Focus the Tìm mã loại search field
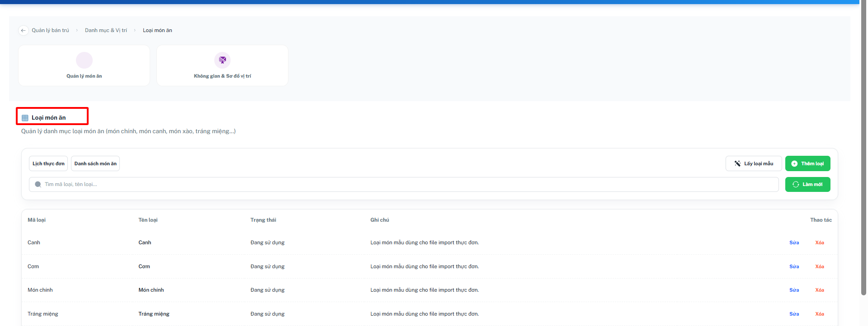Image resolution: width=868 pixels, height=326 pixels. coord(404,184)
